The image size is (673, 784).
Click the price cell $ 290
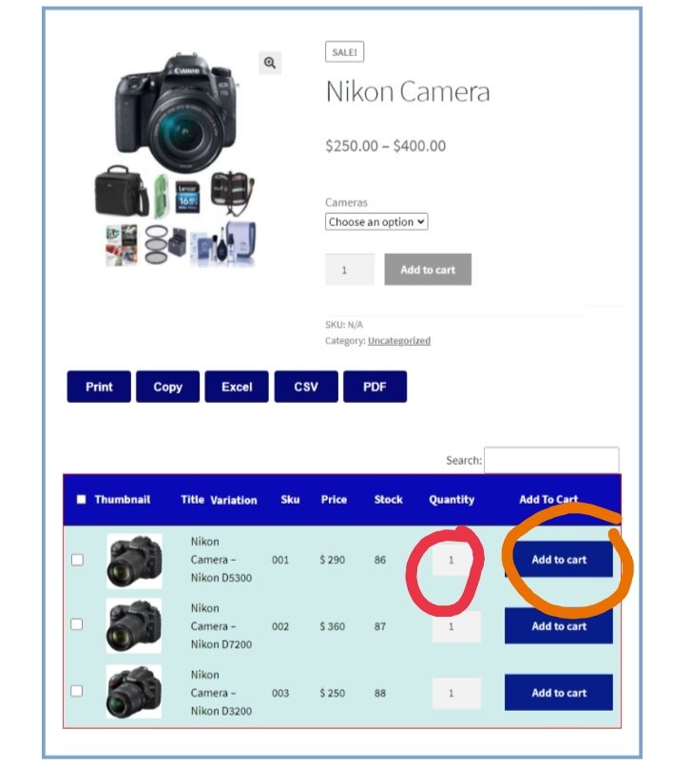(x=333, y=560)
